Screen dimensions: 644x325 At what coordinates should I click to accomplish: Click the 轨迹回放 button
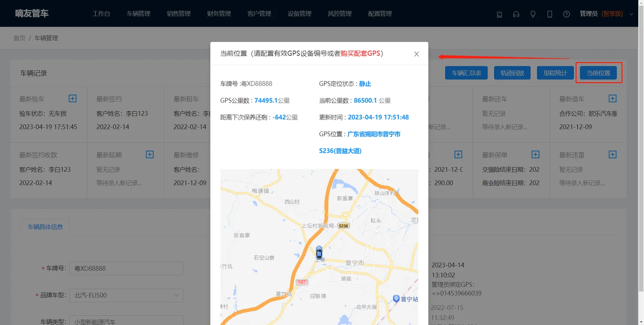click(512, 73)
